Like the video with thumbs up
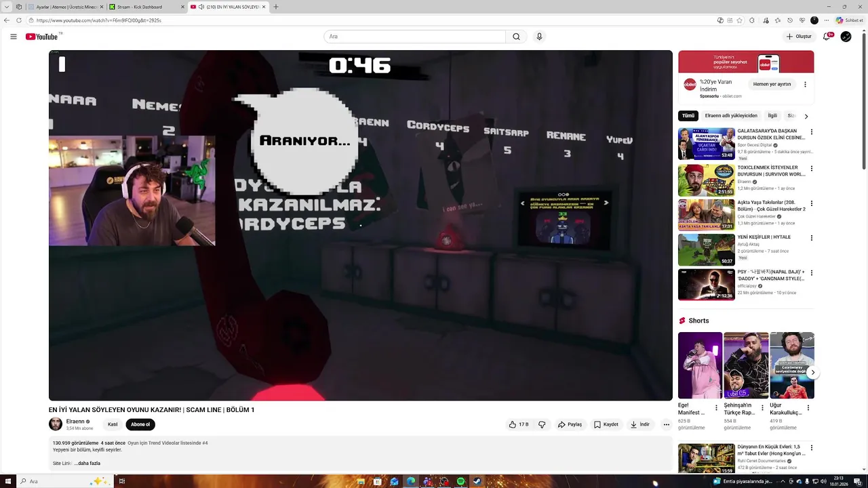The height and width of the screenshot is (488, 868). point(519,424)
